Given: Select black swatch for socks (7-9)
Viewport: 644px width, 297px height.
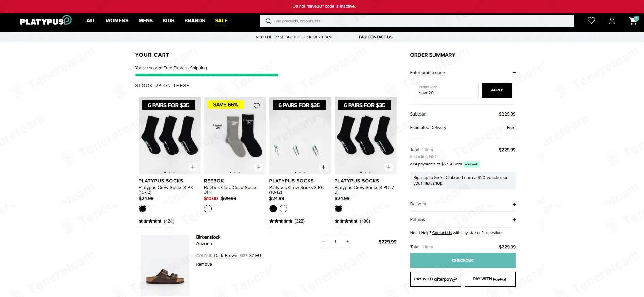Looking at the screenshot, I should (338, 209).
